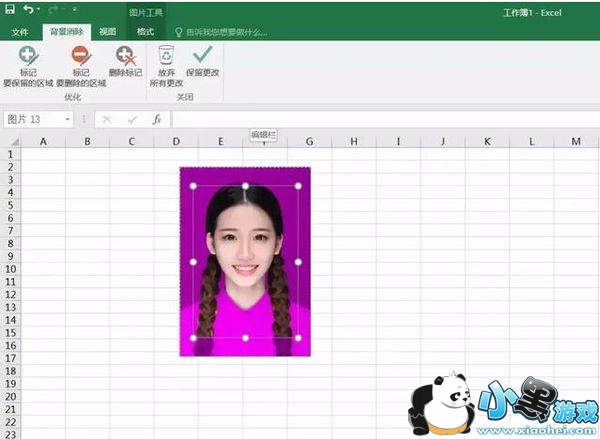
Task: Select column J header
Action: 443,142
